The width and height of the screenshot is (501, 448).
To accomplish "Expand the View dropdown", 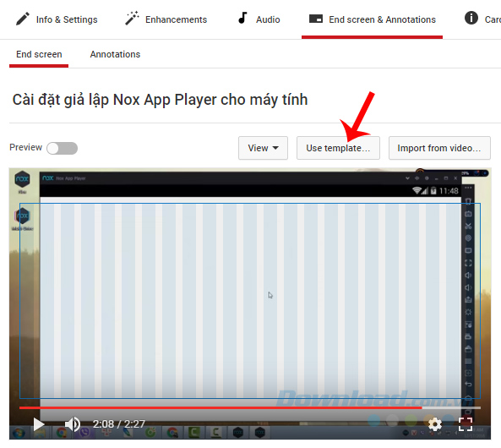I will tap(263, 148).
